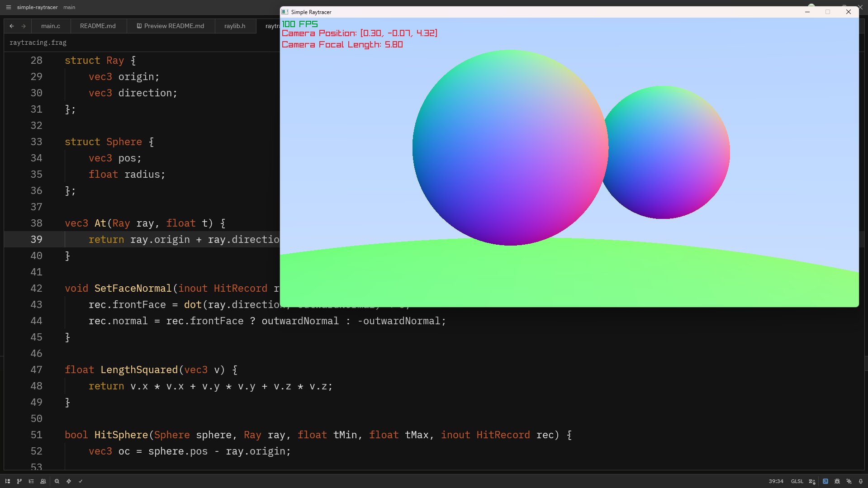Select the Preview README.md tab

171,26
